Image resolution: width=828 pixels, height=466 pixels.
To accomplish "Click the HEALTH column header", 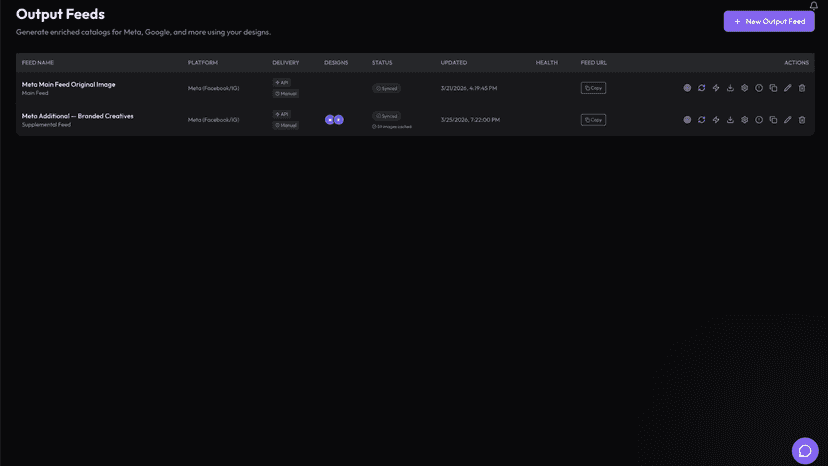I will click(547, 62).
